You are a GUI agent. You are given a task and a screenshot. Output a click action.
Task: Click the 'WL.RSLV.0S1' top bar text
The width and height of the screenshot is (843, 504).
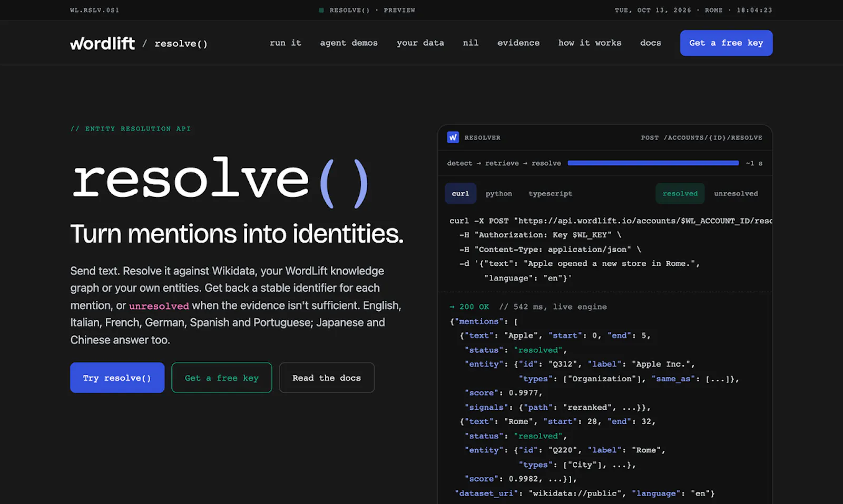coord(95,10)
